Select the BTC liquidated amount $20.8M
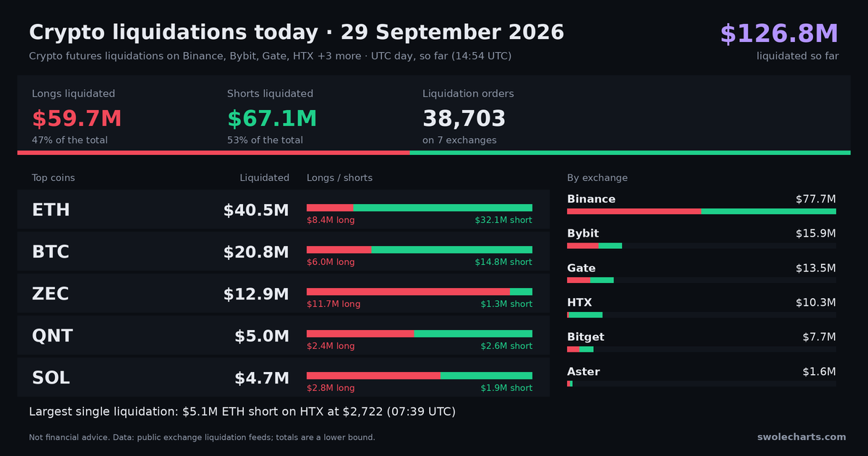The image size is (868, 456). pos(256,253)
